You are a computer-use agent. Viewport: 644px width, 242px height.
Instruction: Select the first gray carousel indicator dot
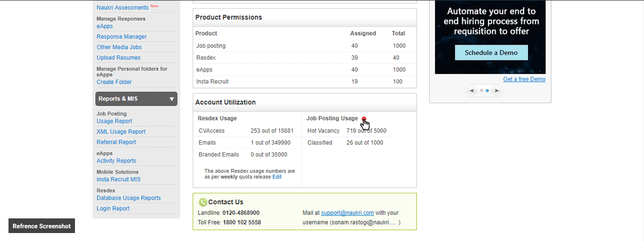pyautogui.click(x=481, y=91)
